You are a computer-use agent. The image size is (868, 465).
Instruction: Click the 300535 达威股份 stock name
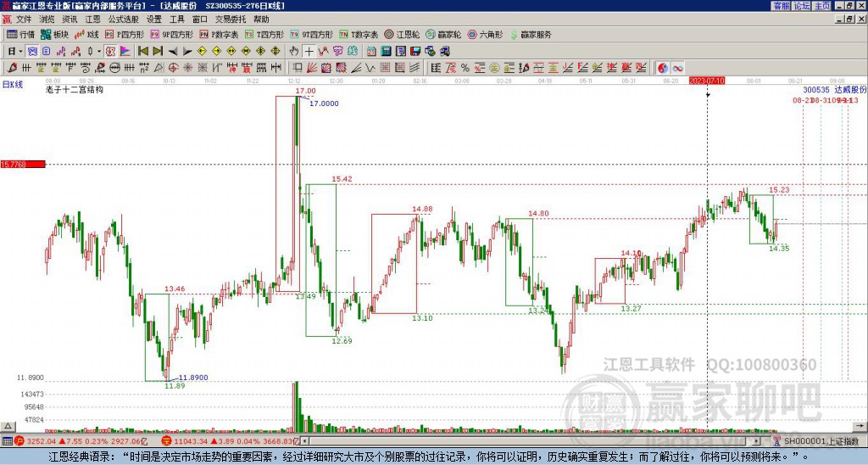pyautogui.click(x=835, y=89)
